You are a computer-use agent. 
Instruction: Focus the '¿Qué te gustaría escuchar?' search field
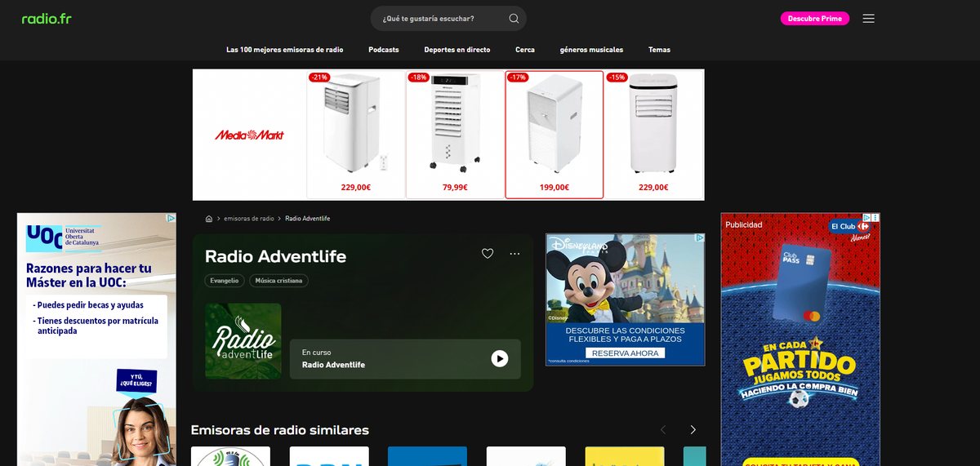point(448,19)
